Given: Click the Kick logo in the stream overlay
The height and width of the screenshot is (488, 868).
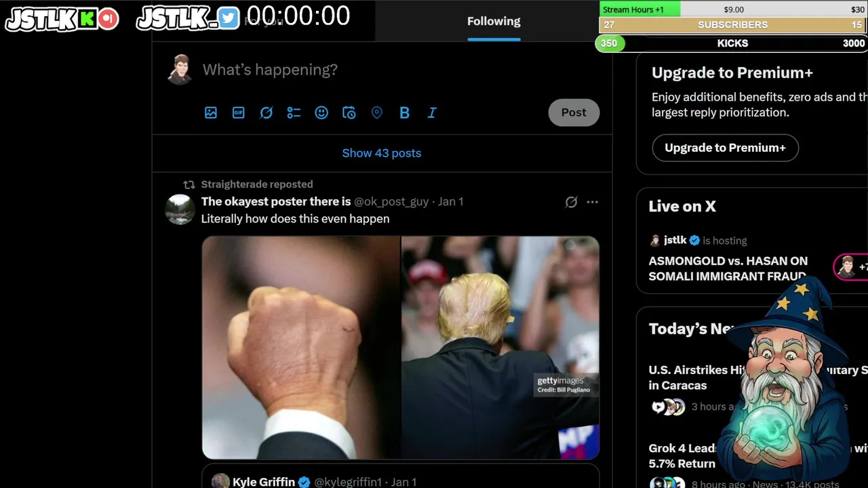Looking at the screenshot, I should (87, 19).
